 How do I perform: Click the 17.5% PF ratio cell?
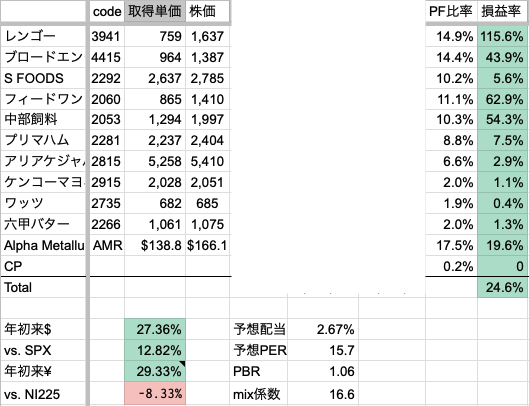click(x=451, y=245)
